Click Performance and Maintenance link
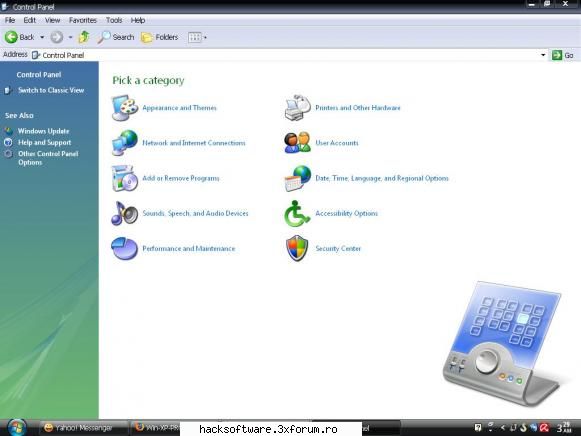Screen dimensions: 581x436 pos(189,249)
